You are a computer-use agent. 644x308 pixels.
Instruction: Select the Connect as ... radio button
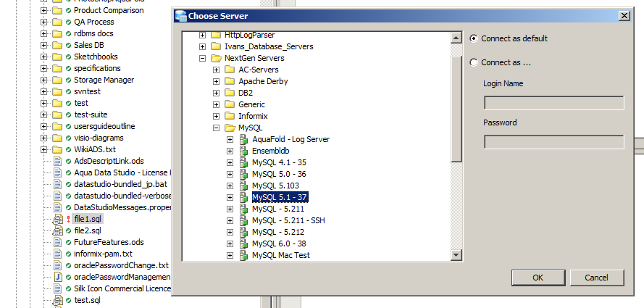tap(474, 62)
